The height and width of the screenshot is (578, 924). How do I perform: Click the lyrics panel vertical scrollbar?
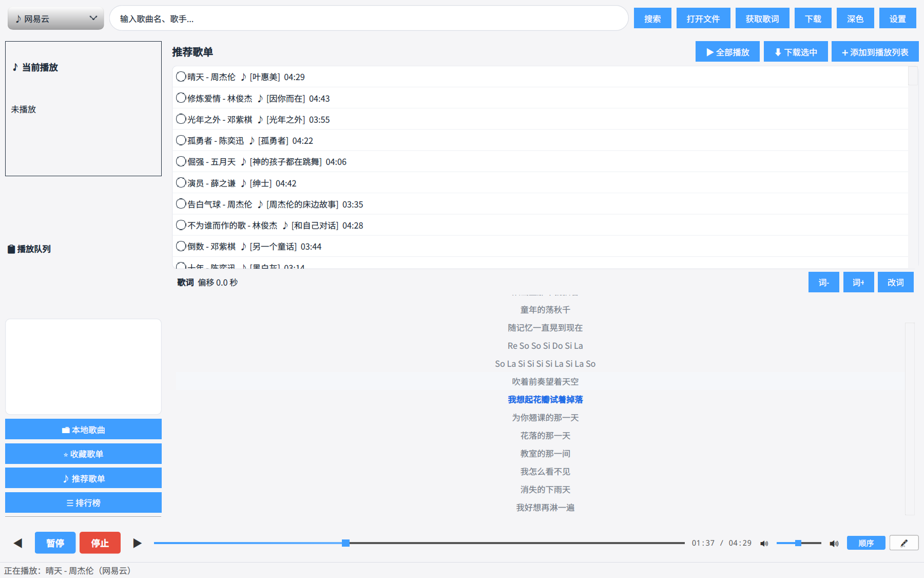point(910,419)
